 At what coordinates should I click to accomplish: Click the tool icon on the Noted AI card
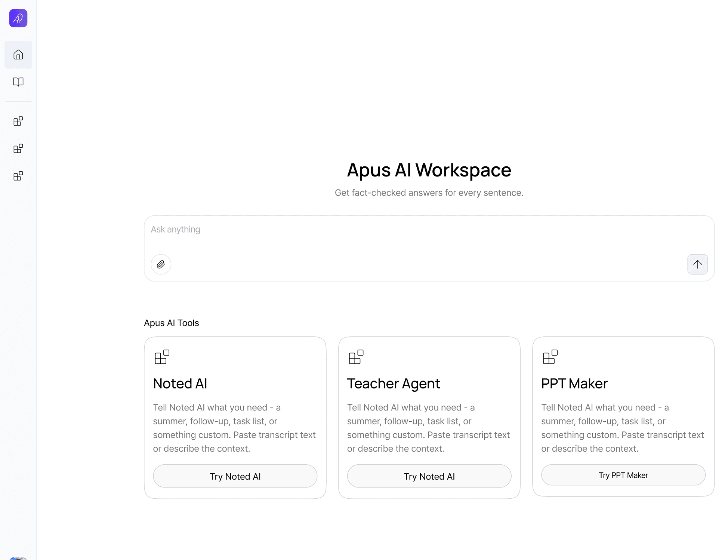161,357
